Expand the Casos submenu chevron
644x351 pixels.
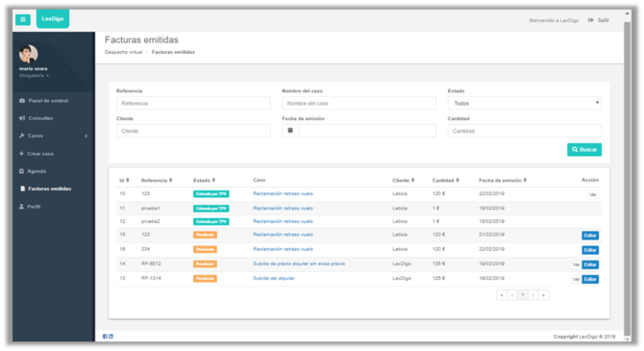pos(87,136)
